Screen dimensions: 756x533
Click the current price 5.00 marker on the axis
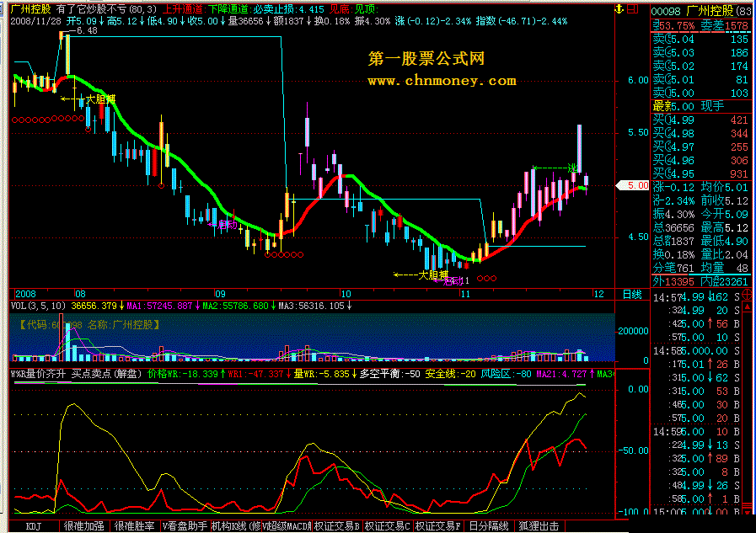tap(633, 185)
